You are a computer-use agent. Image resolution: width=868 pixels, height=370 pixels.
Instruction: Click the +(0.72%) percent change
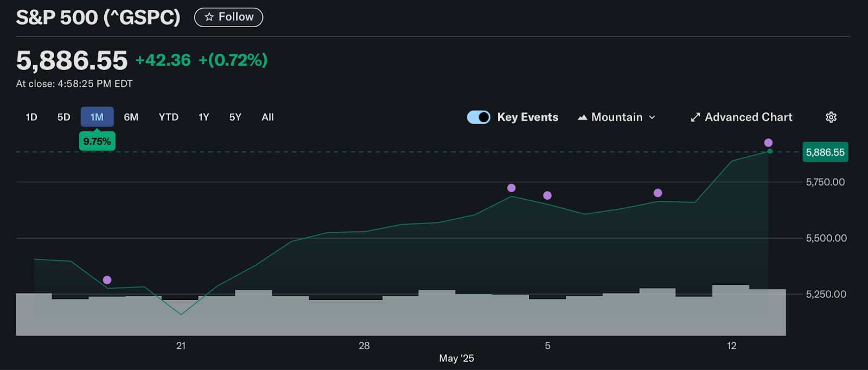[233, 60]
